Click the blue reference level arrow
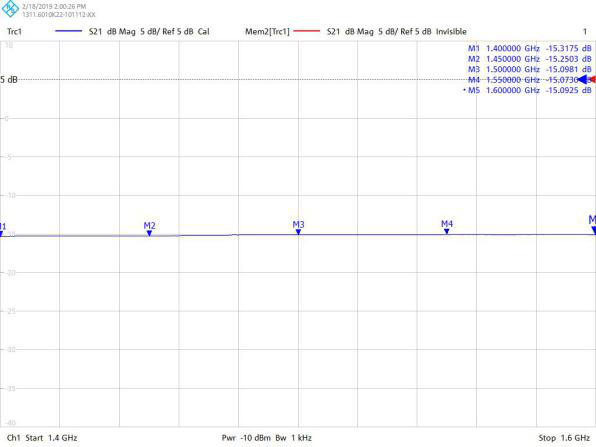Image resolution: width=596 pixels, height=447 pixels. pyautogui.click(x=583, y=79)
